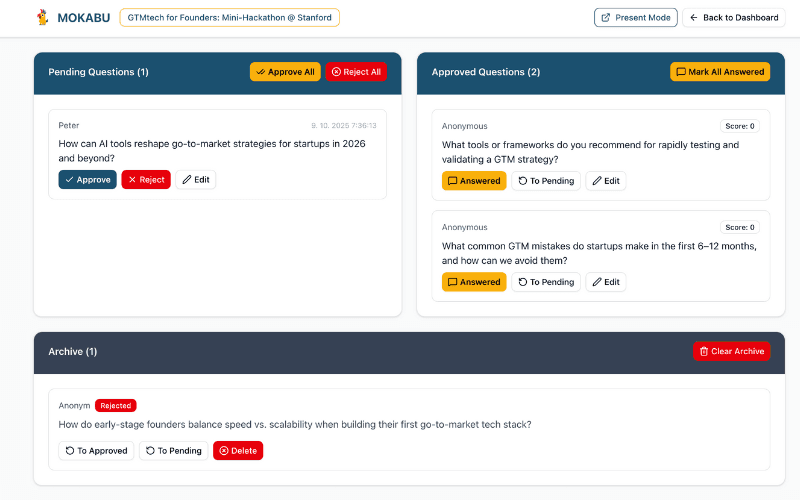Edit the common GTM mistakes question
Viewport: 800px width, 500px height.
[606, 282]
